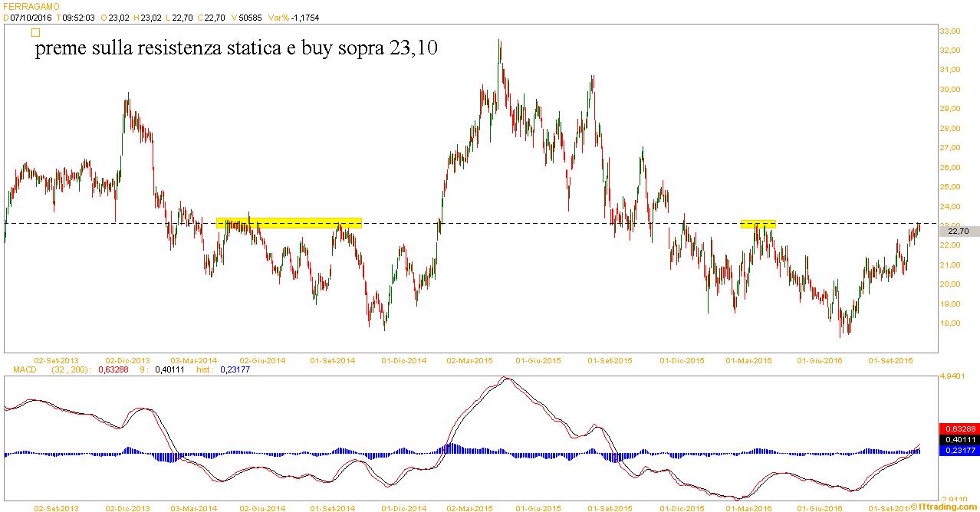Click the 18,00 label on the price axis
Image resolution: width=980 pixels, height=512 pixels.
[950, 323]
